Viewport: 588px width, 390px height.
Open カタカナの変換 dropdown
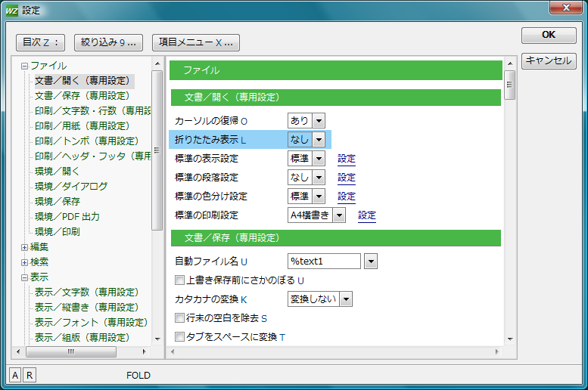point(346,299)
